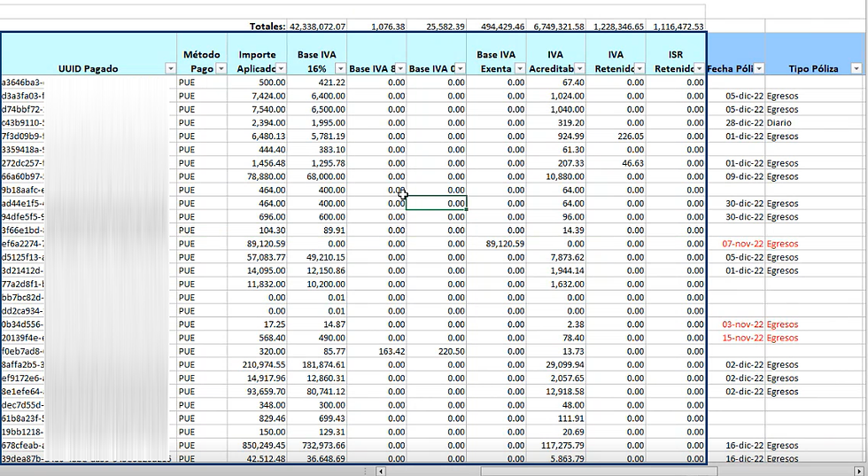
Task: Select the UUID cell starting f0eb7ad8
Action: click(x=89, y=351)
